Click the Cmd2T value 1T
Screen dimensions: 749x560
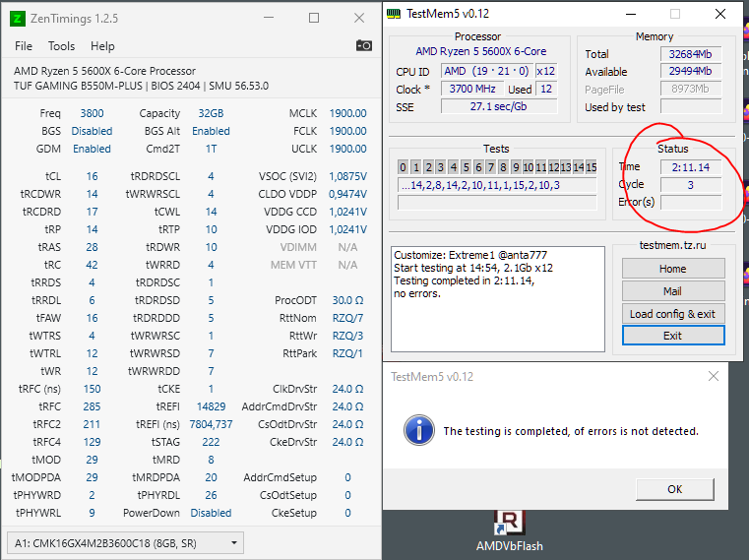click(211, 149)
